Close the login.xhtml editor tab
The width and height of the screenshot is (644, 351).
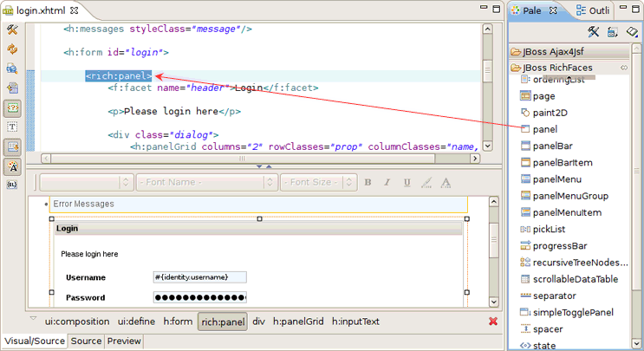click(x=74, y=10)
